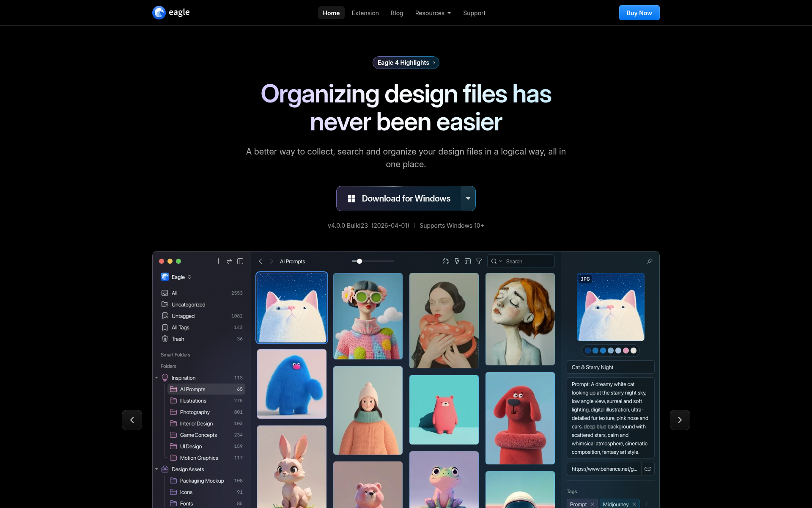Open the download options dropdown arrow
The width and height of the screenshot is (812, 508).
click(468, 199)
